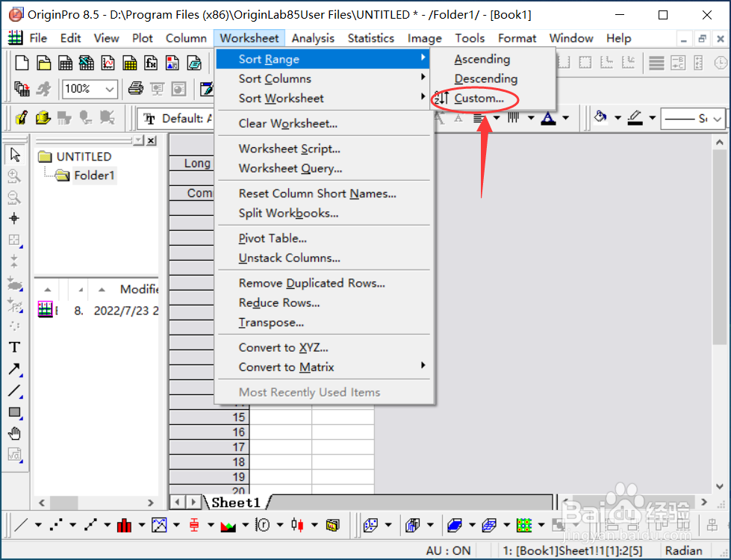The image size is (731, 560).
Task: Select the Line tool
Action: click(x=14, y=391)
